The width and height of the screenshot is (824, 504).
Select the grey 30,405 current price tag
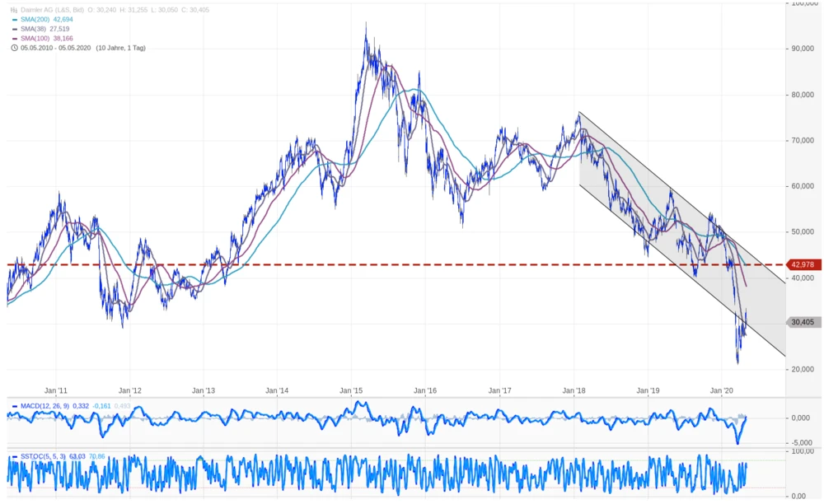pyautogui.click(x=803, y=322)
